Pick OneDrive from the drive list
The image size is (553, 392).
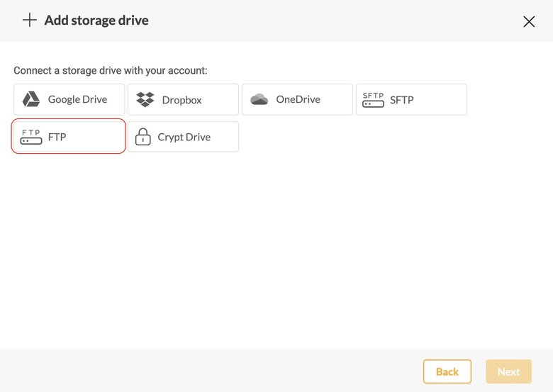click(x=297, y=99)
